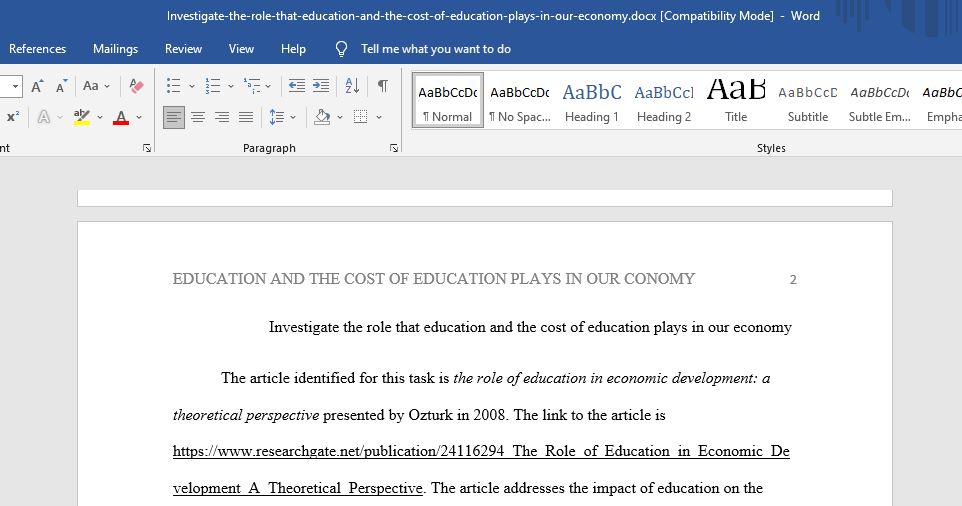Image resolution: width=962 pixels, height=506 pixels.
Task: Open the Help tab
Action: point(293,49)
